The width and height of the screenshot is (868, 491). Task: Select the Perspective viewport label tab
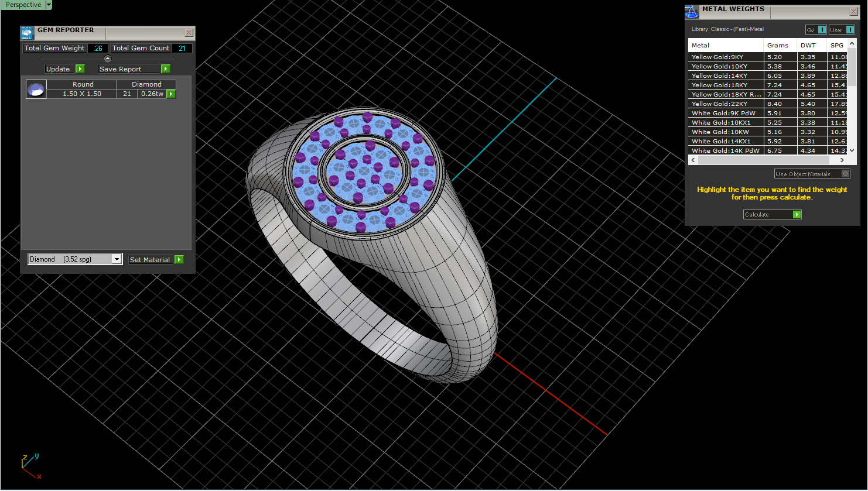23,5
